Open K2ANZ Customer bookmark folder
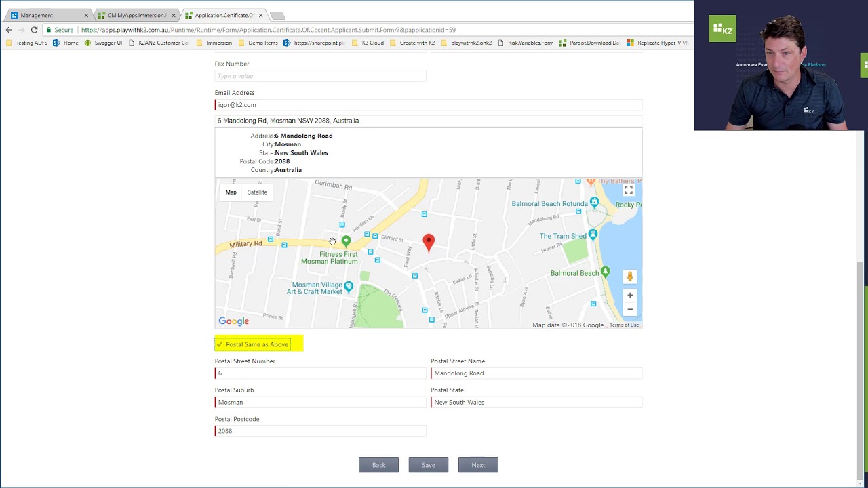The image size is (868, 488). 158,43
